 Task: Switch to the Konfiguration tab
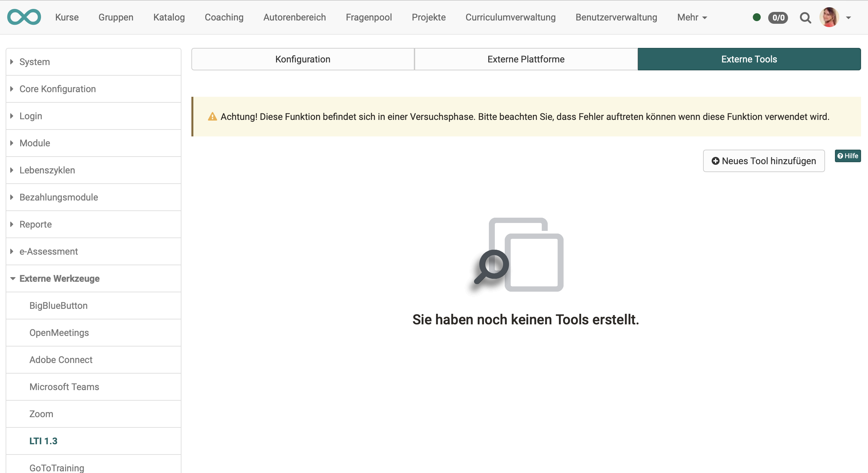tap(302, 59)
